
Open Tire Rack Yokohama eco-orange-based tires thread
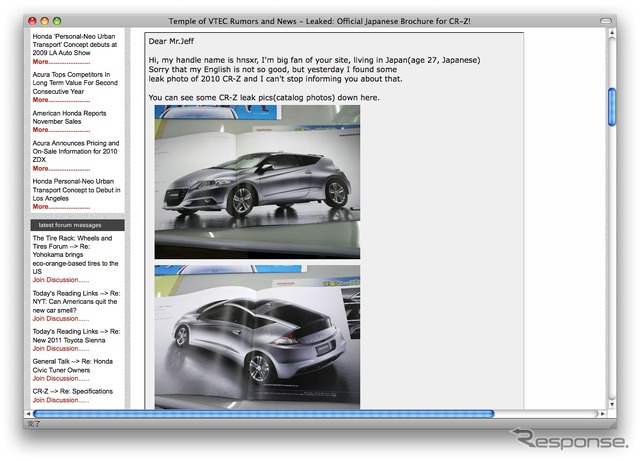(76, 255)
